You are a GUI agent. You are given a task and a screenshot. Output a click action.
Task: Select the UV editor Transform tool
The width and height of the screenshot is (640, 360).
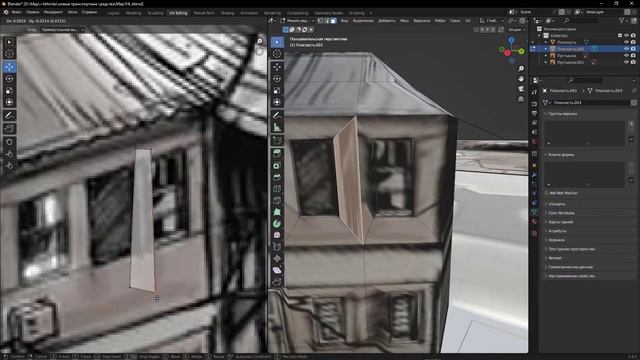(9, 102)
